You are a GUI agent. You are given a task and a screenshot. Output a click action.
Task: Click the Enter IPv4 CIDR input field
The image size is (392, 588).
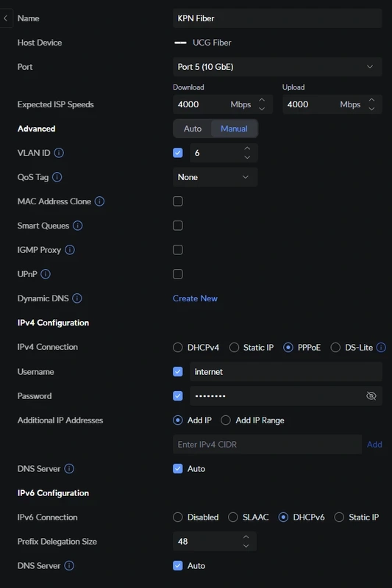[267, 445]
